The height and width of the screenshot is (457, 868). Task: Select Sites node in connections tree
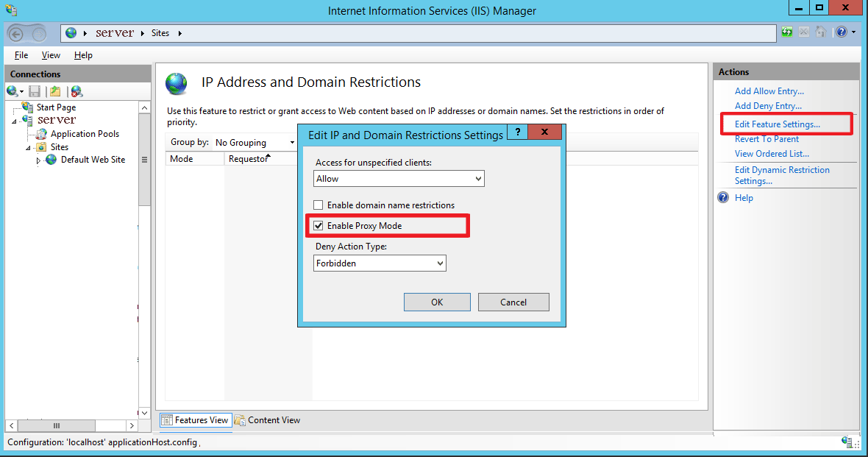click(x=60, y=146)
